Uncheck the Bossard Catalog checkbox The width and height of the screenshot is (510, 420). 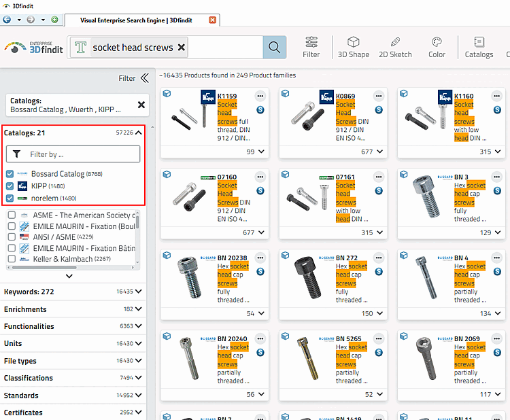(x=10, y=174)
